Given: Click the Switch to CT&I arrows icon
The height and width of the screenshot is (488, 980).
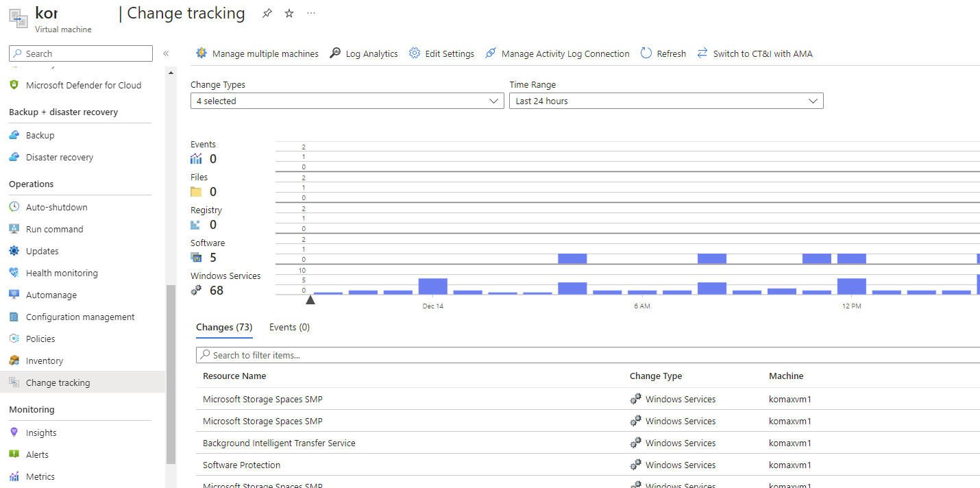Looking at the screenshot, I should [702, 53].
